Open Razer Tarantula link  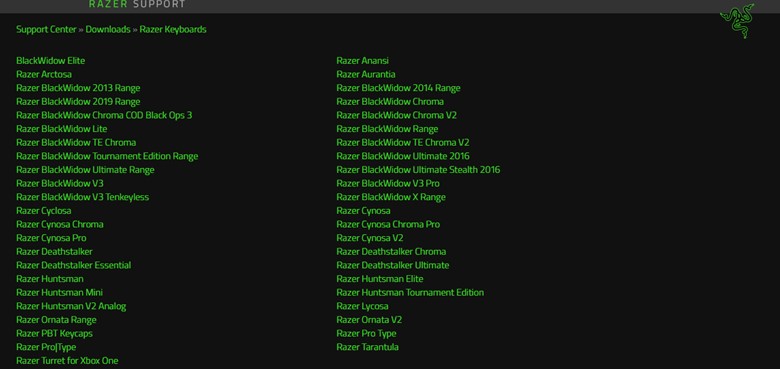point(367,348)
